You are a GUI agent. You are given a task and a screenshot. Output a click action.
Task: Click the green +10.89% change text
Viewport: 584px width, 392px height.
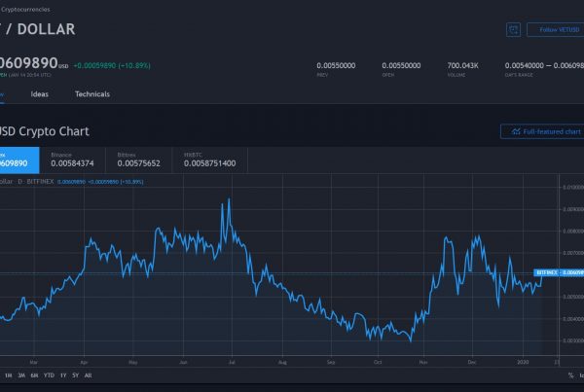[x=112, y=65]
